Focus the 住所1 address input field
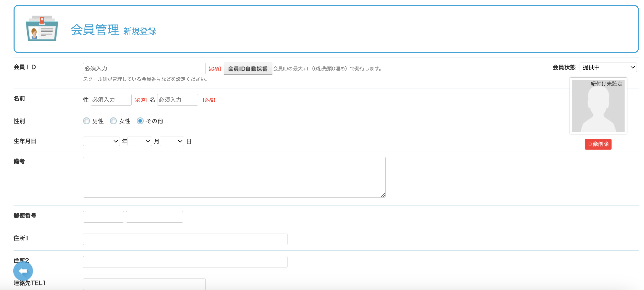Image resolution: width=644 pixels, height=290 pixels. coord(185,239)
